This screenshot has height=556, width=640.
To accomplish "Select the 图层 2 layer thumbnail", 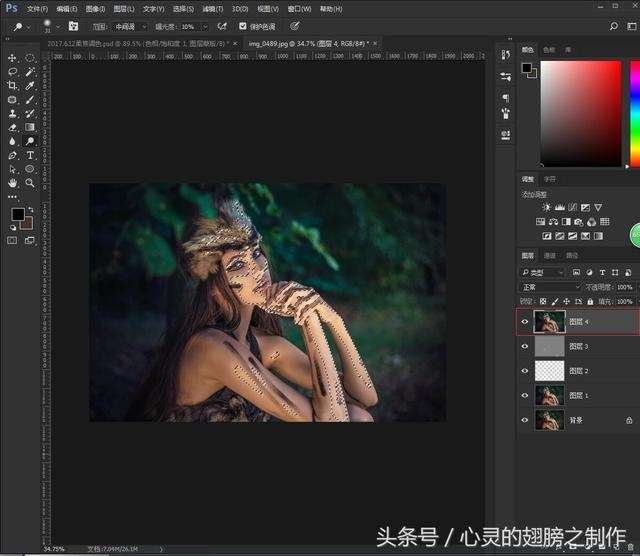I will click(x=549, y=370).
